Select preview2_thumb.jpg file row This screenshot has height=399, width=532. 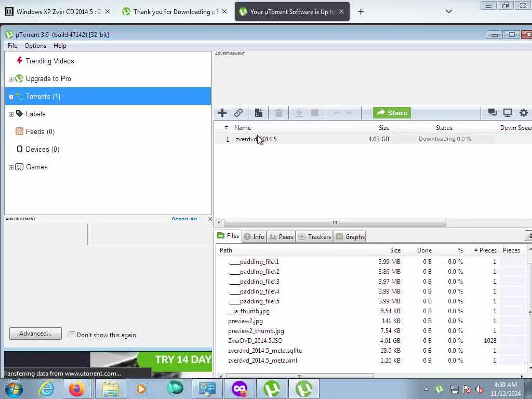pyautogui.click(x=371, y=331)
